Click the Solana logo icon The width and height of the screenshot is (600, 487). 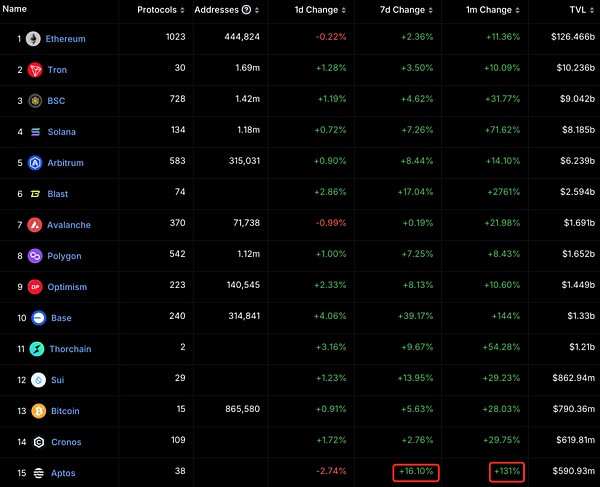pyautogui.click(x=35, y=132)
